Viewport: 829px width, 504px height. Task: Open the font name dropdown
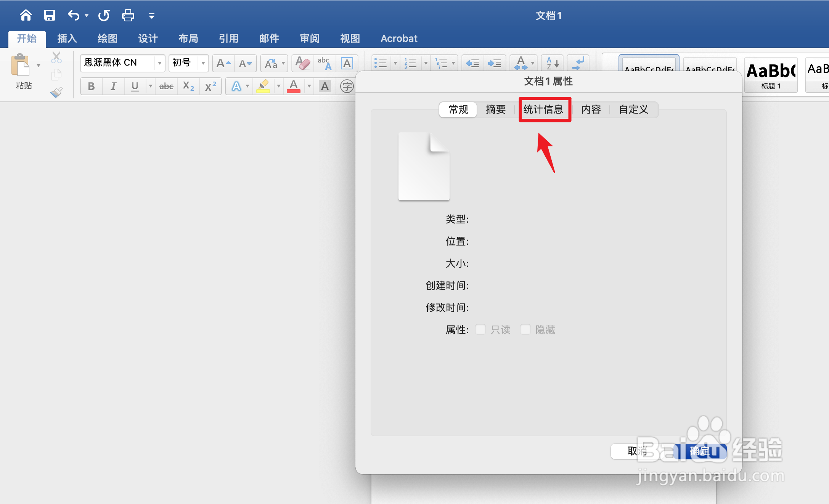(159, 63)
